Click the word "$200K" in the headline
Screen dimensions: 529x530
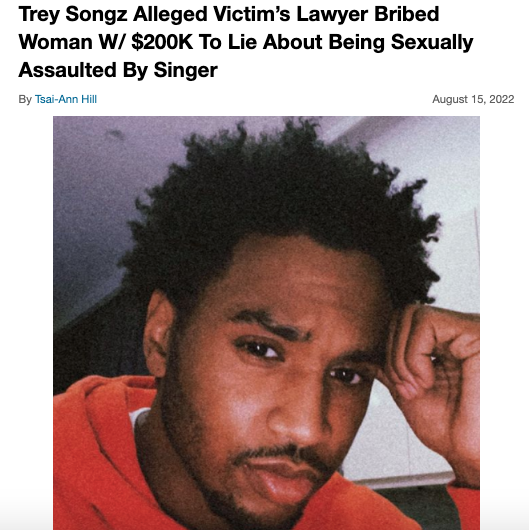tap(162, 42)
